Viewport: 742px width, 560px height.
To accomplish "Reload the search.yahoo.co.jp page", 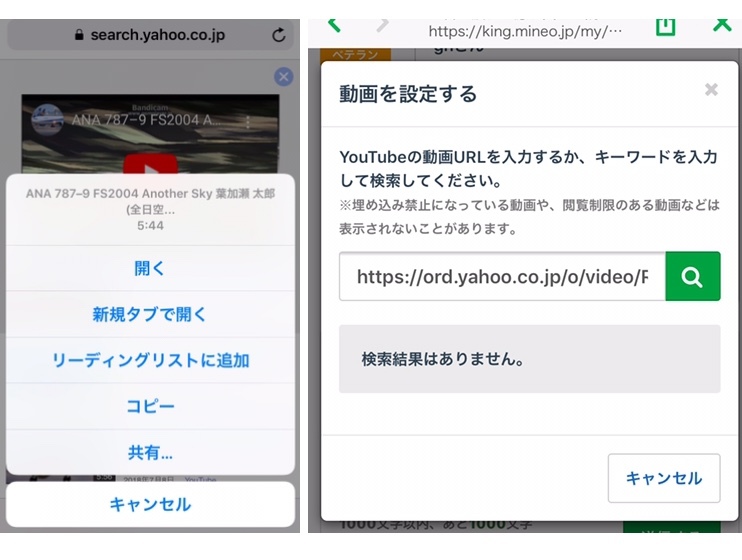I will 278,35.
